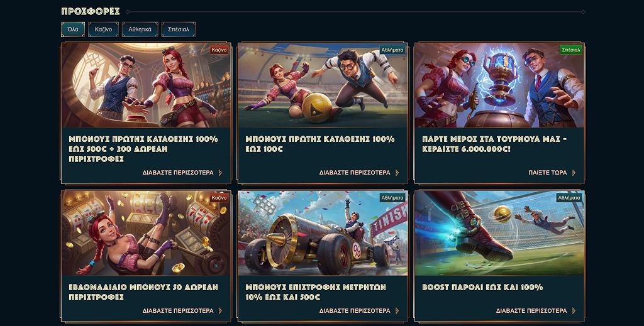644x326 pixels.
Task: Click title BOOST ΠΑΡΟΛΙ ΕΩΣ ΚΑΙ 100%
Action: pyautogui.click(x=482, y=287)
